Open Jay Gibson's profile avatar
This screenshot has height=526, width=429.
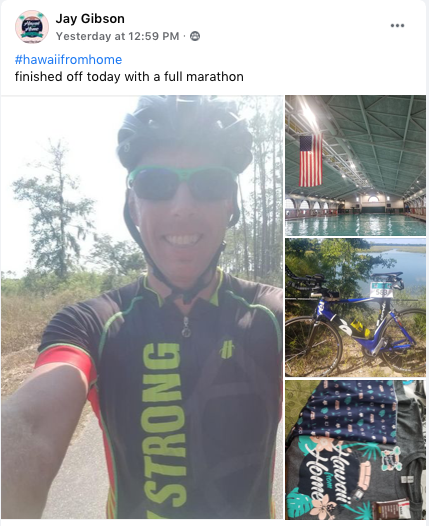32,27
